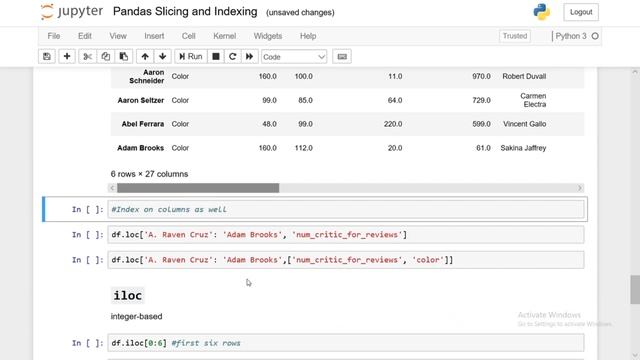Click the Sakina Jaffrey cell
Screen dimensions: 640x360
click(x=523, y=148)
